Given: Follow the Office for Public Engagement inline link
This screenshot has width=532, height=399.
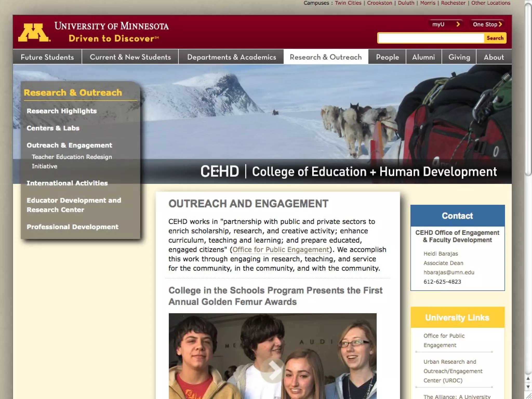Looking at the screenshot, I should (281, 250).
